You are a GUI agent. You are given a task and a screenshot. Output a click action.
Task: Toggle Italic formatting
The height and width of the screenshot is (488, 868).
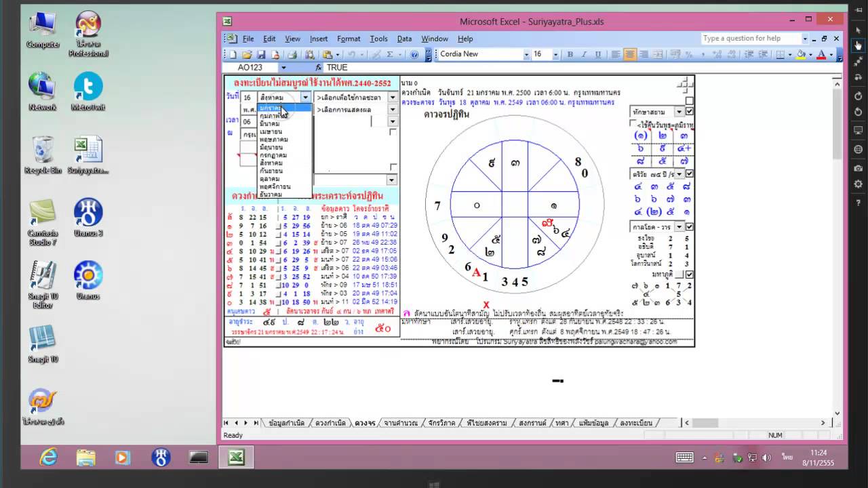pos(584,55)
